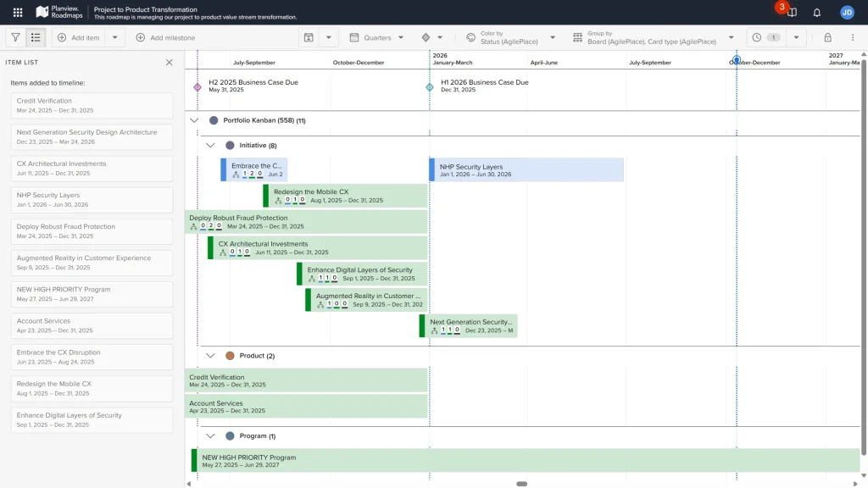The image size is (868, 488).
Task: Click Add milestone button
Action: [165, 37]
